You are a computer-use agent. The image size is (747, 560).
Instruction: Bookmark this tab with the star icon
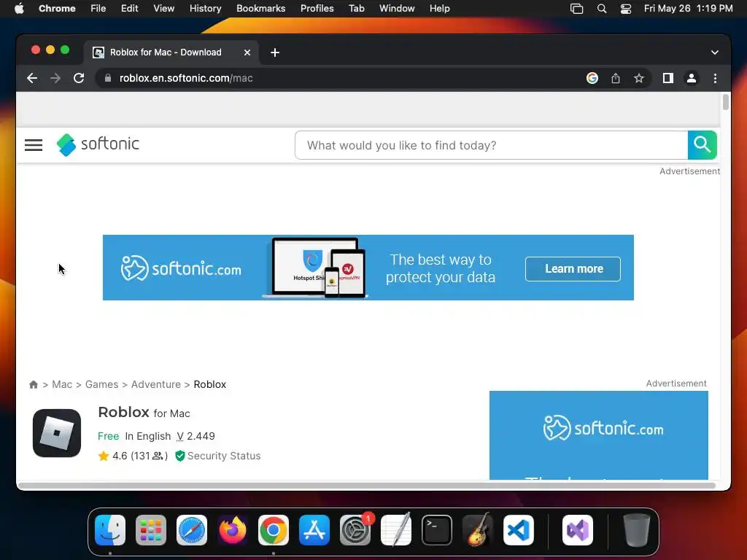(x=639, y=78)
